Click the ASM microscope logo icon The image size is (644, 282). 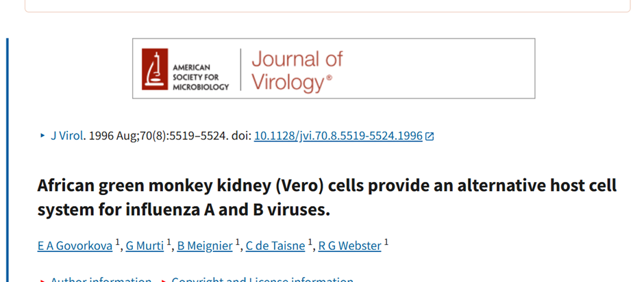155,68
